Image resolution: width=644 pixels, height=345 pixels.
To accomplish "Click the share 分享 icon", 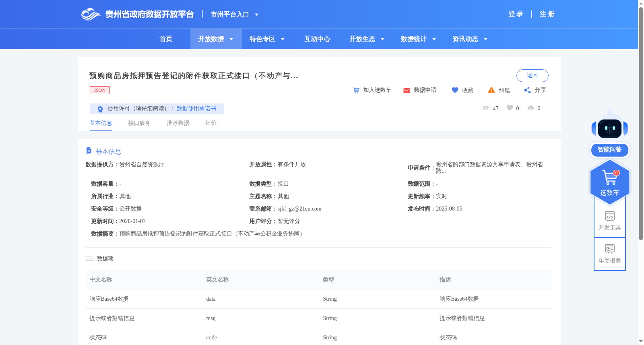I will pyautogui.click(x=527, y=90).
